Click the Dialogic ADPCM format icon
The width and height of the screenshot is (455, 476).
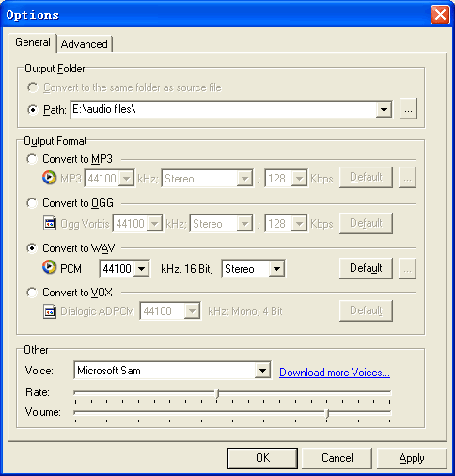[x=50, y=311]
